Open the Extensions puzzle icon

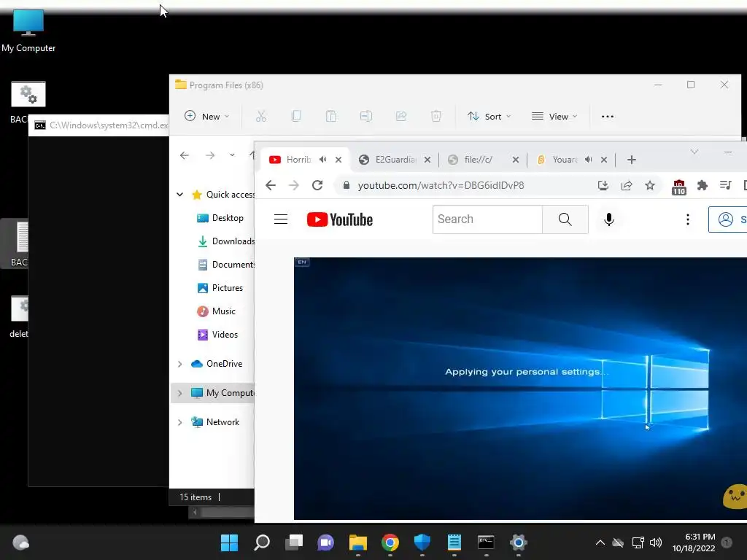(x=703, y=185)
